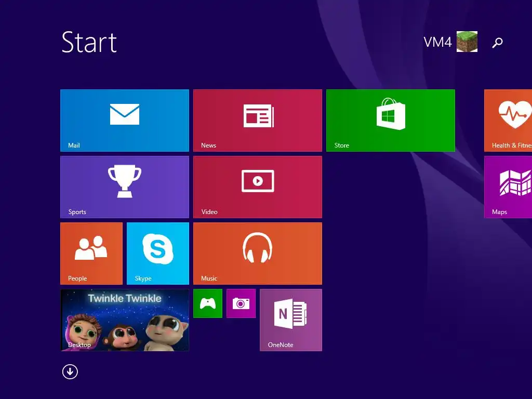Click the VM4 account name
The image size is (532, 399).
[x=437, y=42]
